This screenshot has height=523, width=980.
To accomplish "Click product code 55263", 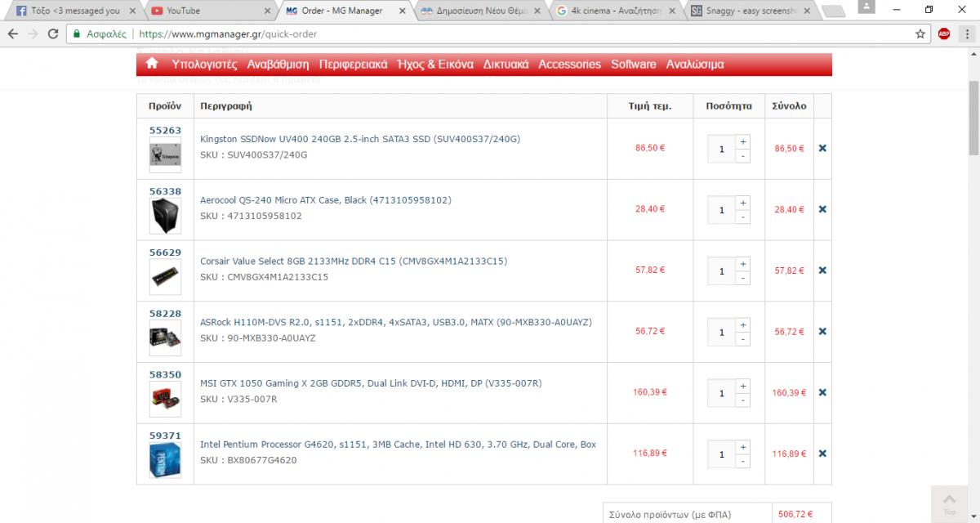I will (x=165, y=130).
